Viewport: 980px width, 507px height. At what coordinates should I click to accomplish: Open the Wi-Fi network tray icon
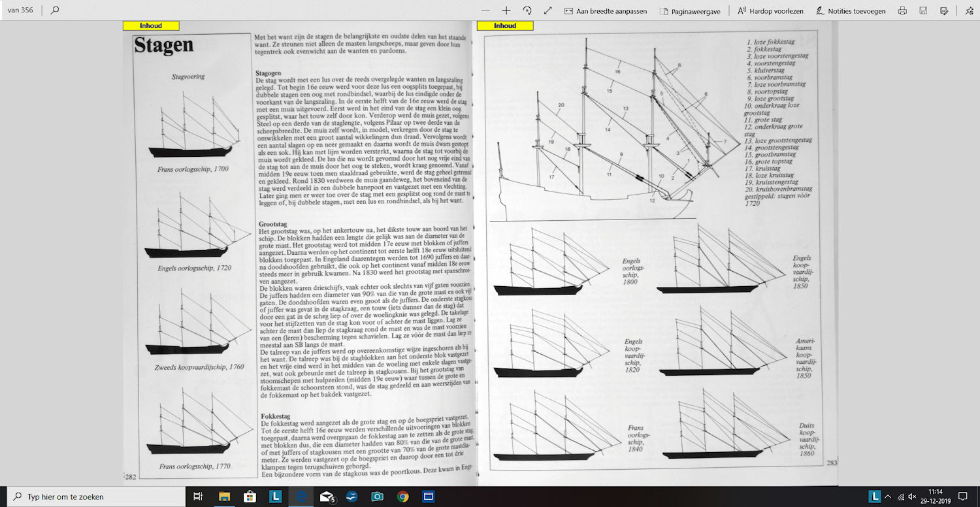[x=901, y=497]
